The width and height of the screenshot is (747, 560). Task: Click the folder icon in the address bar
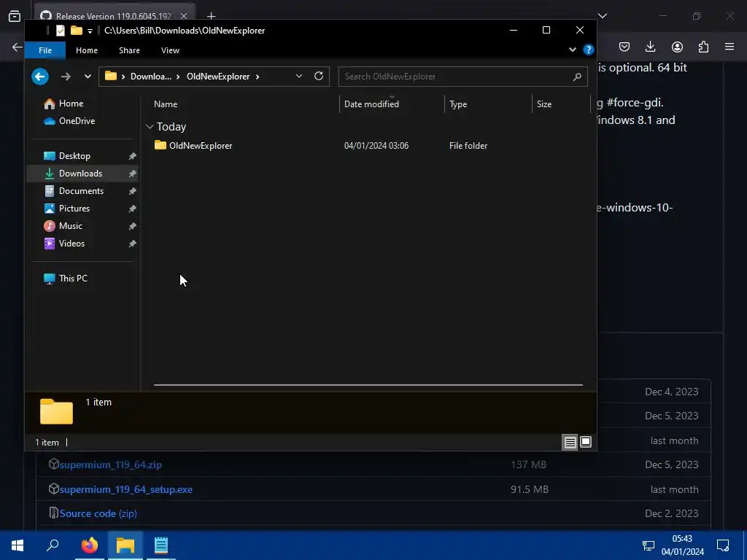pos(111,76)
